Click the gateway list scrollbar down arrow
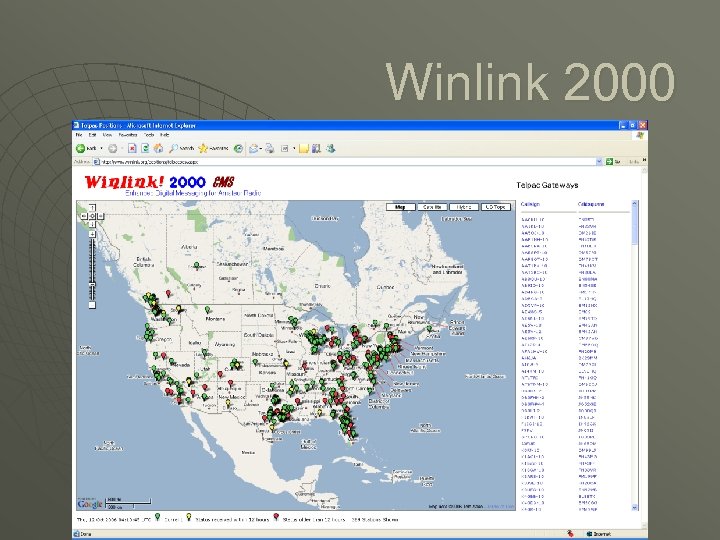 [x=635, y=507]
